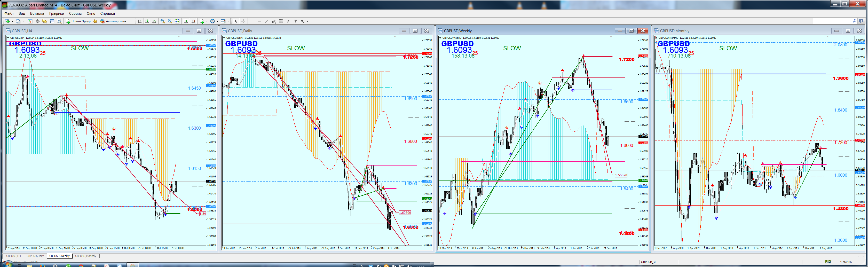868x267 pixels.
Task: Switch to the GBPUSD,H4 bottom tab
Action: click(13, 256)
